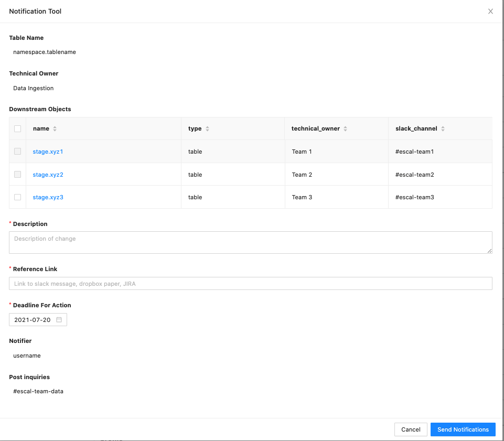The width and height of the screenshot is (504, 441).
Task: Open the stage.xyz2 link
Action: 48,175
